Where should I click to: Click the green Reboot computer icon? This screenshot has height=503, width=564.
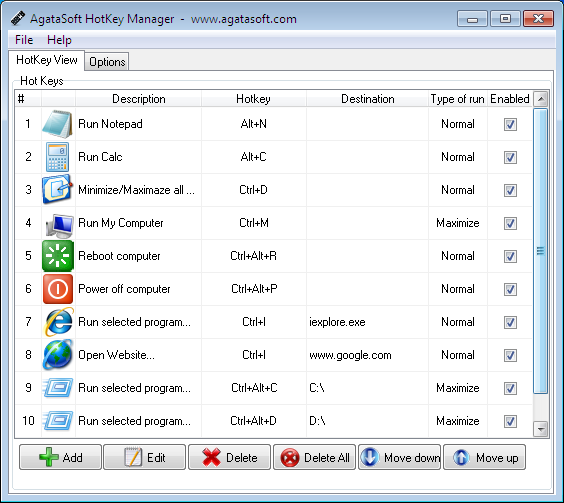[58, 256]
